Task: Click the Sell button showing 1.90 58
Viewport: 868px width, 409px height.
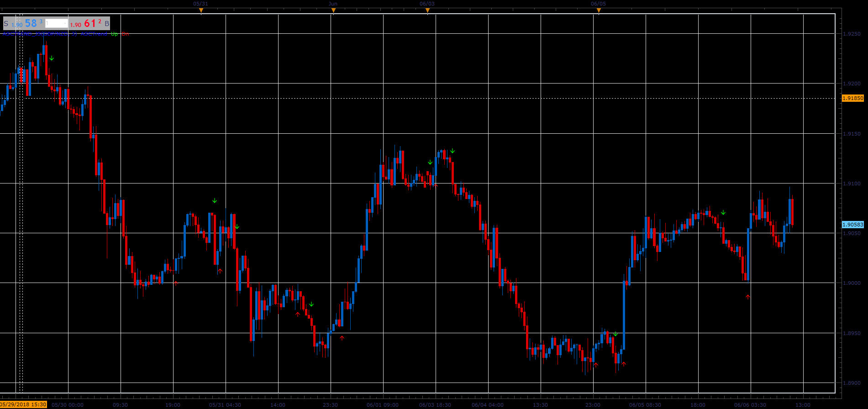Action: (x=24, y=23)
